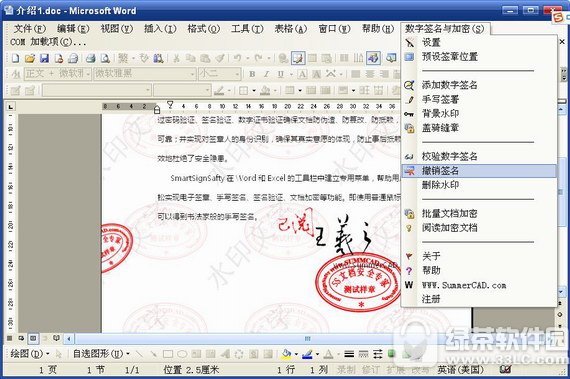
Task: Select the Arrow drawing tool
Action: pyautogui.click(x=153, y=354)
